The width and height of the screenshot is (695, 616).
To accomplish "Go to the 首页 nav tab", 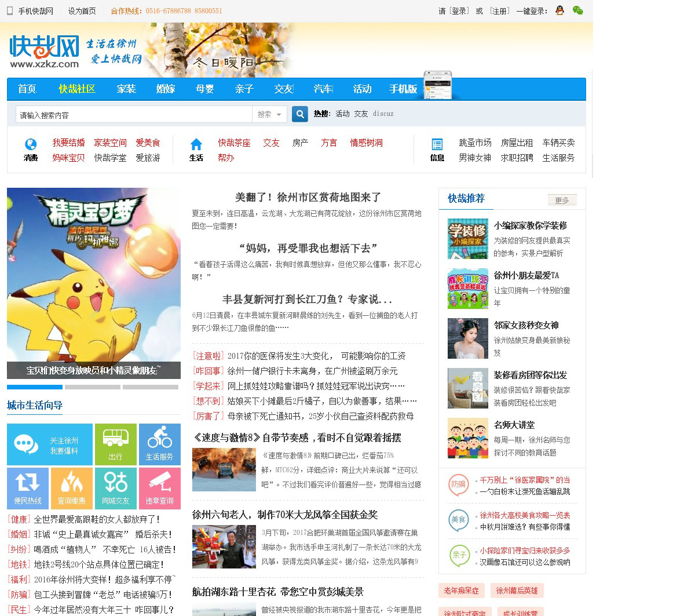I will (x=27, y=89).
